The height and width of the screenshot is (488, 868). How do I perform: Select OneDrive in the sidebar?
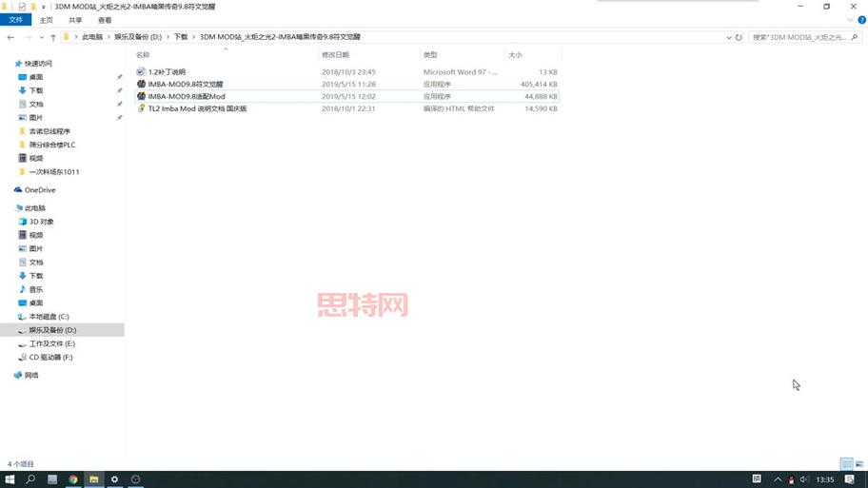(x=40, y=190)
